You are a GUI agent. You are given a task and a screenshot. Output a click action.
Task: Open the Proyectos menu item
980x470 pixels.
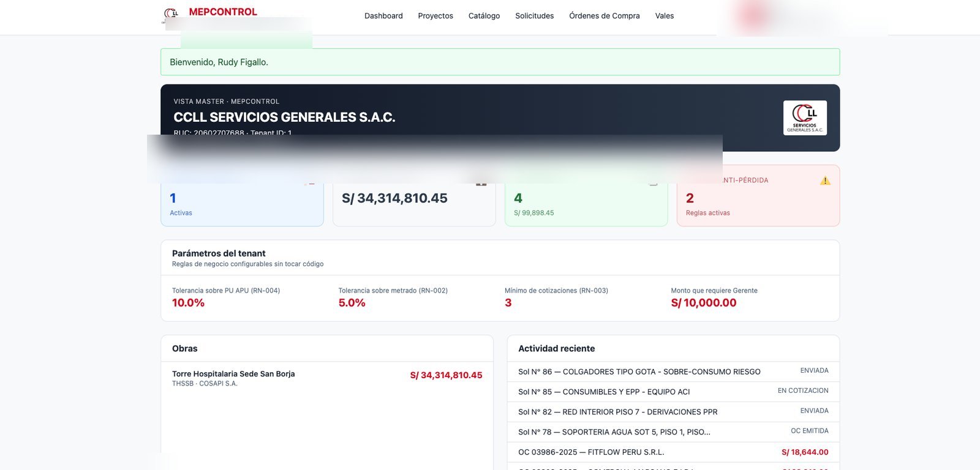coord(435,16)
